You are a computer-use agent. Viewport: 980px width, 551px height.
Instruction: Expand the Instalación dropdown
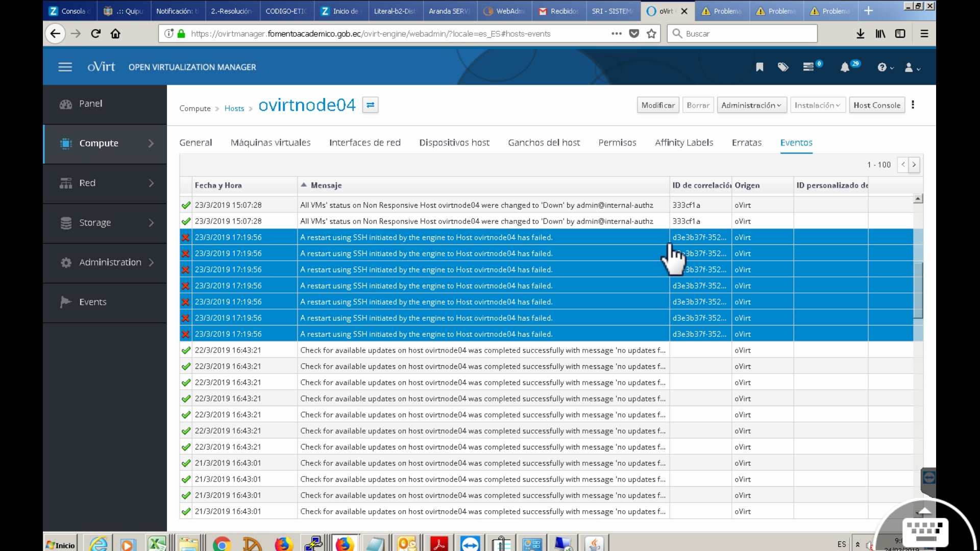(817, 105)
